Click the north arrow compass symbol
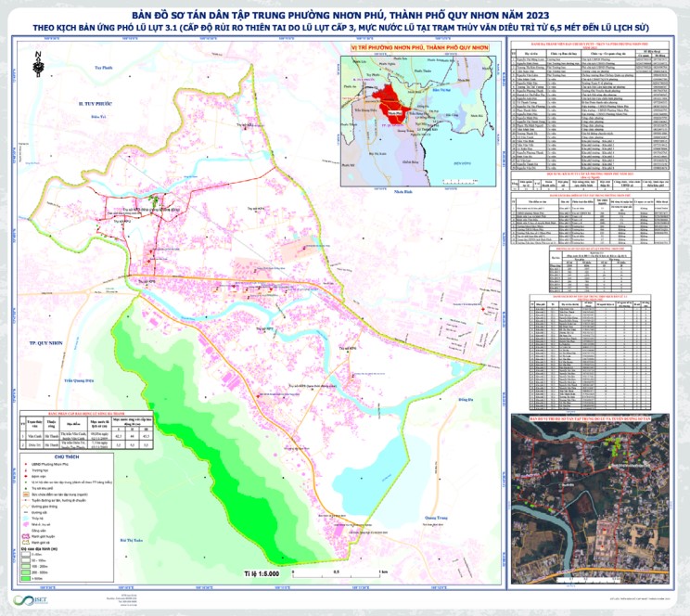This screenshot has height=616, width=690. coord(39,64)
